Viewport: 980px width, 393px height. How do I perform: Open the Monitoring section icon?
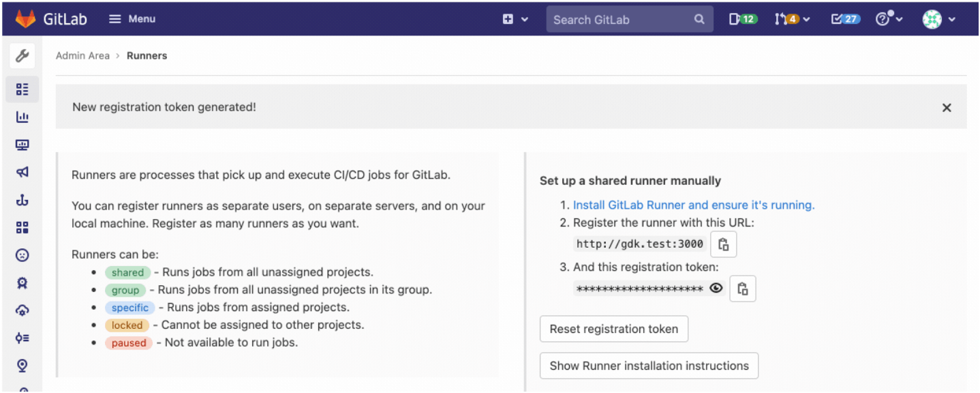[x=22, y=144]
